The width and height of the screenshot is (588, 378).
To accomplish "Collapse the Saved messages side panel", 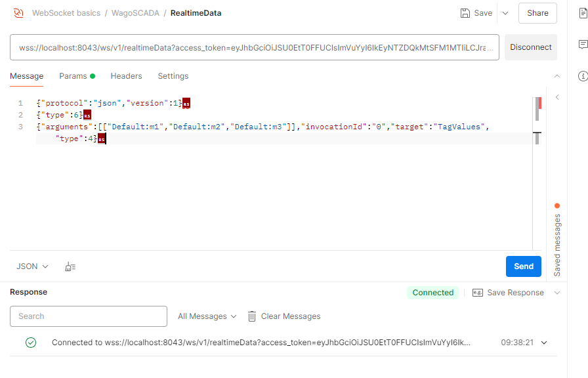I will pos(557,97).
